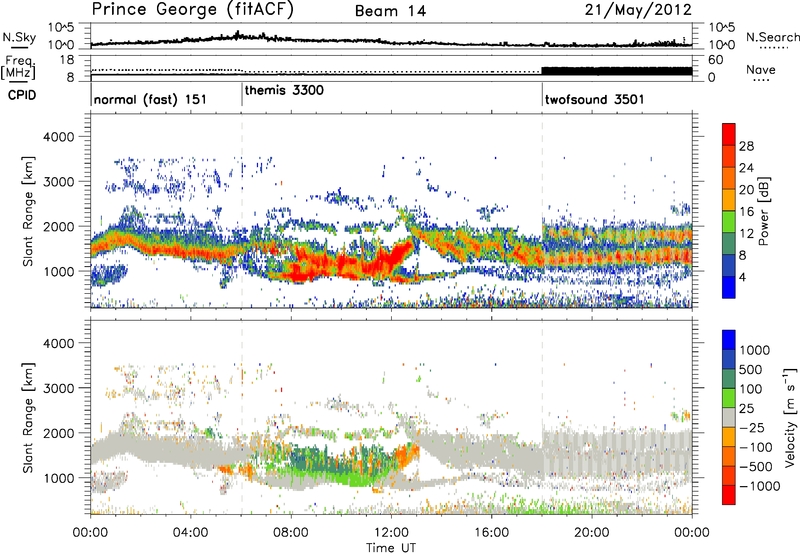The image size is (800, 554).
Task: Click the 'N.Sky' legend label
Action: (x=19, y=37)
